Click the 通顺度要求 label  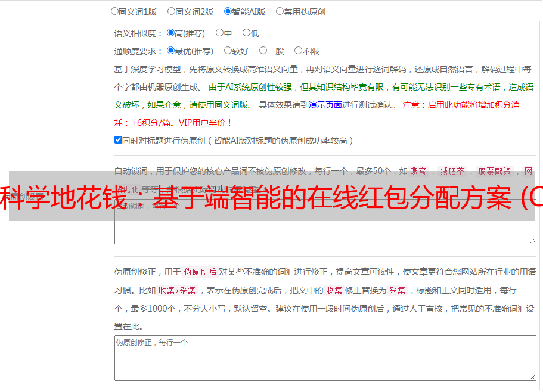tap(138, 51)
